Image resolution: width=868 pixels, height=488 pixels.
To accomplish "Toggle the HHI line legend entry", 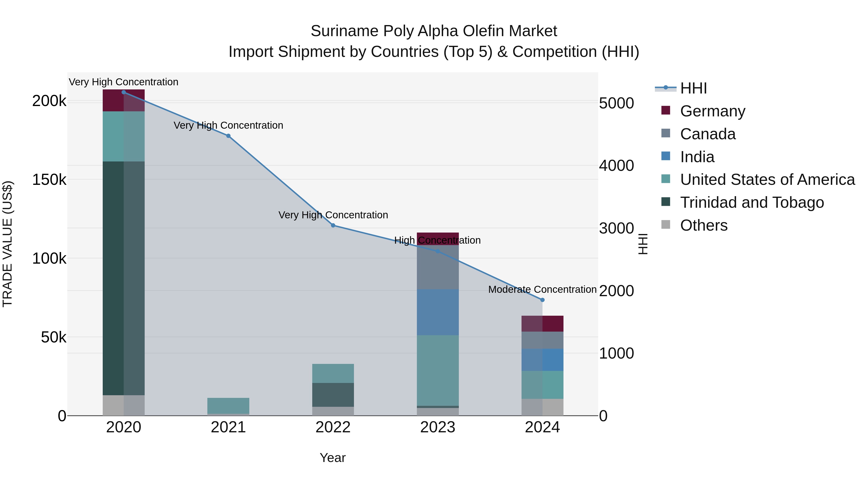I will click(681, 88).
